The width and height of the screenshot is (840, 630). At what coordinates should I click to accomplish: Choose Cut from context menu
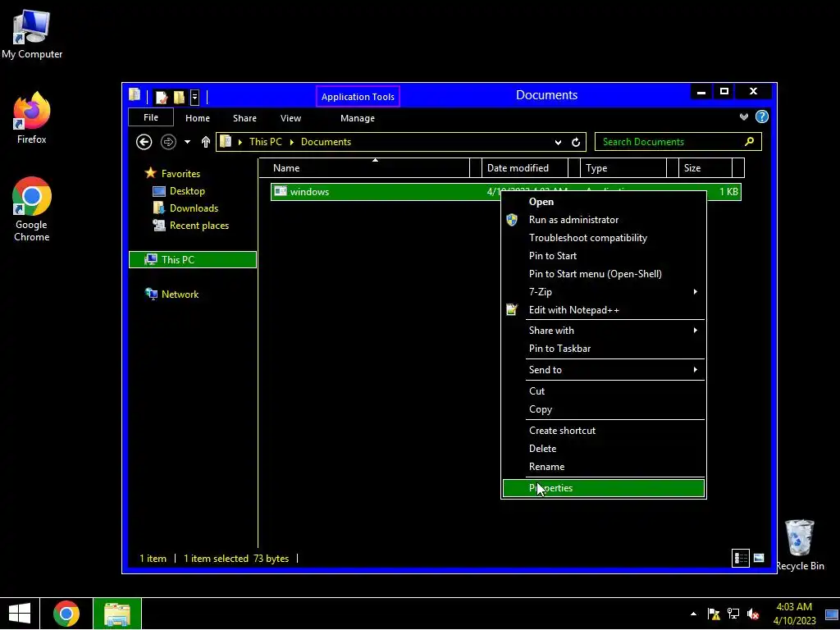(604, 391)
